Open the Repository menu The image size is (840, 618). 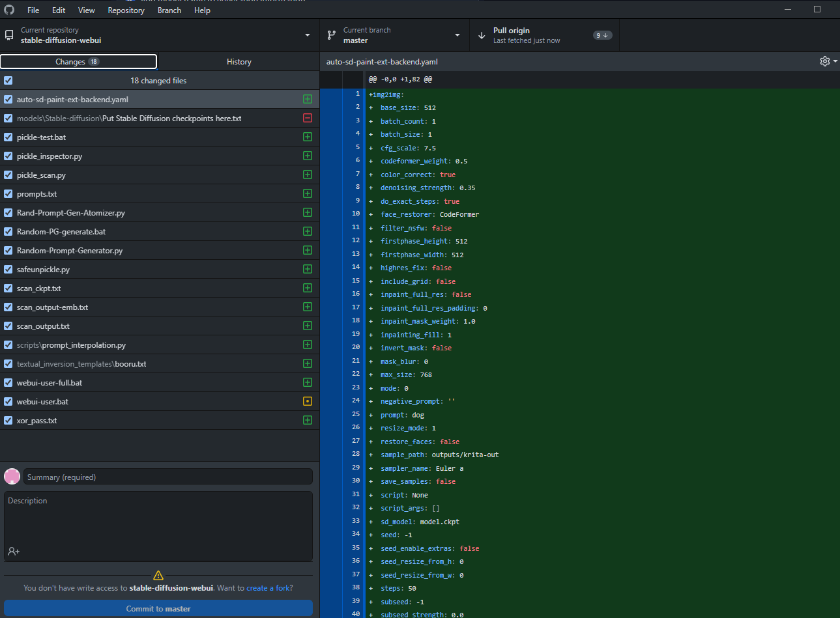point(126,10)
